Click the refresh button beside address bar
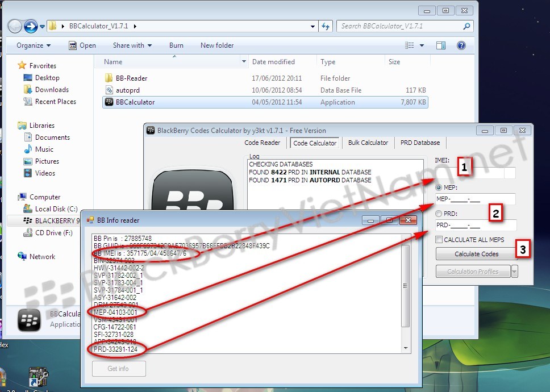 (326, 26)
